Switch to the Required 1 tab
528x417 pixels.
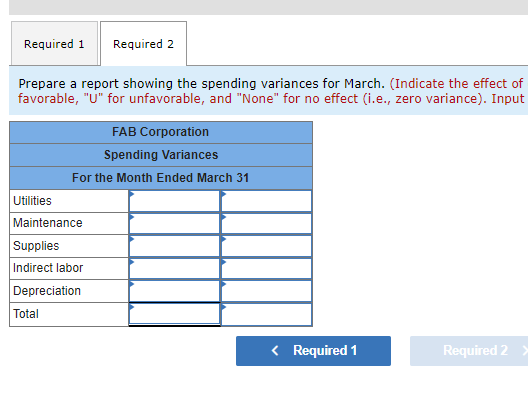pyautogui.click(x=54, y=44)
